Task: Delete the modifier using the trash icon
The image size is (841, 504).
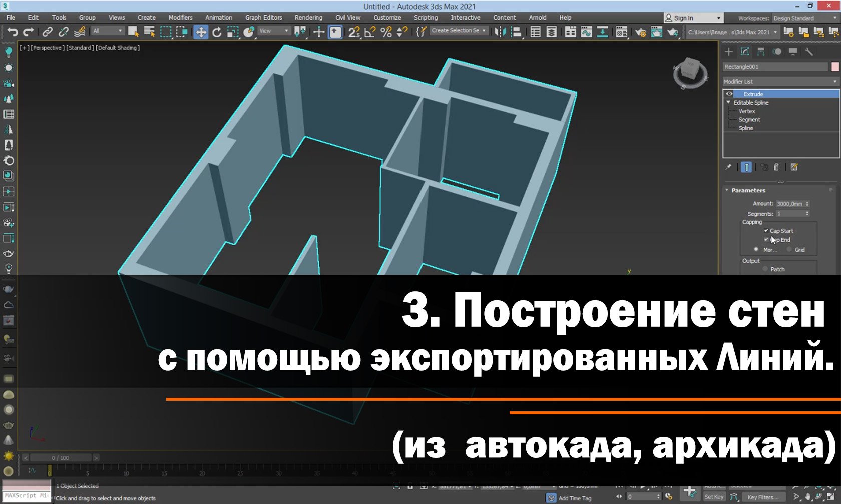Action: coord(776,168)
